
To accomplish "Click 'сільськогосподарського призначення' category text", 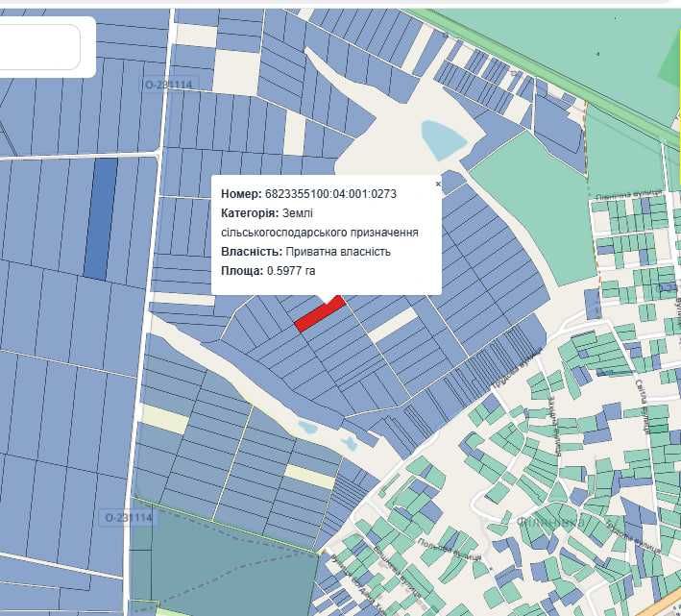I will click(319, 233).
